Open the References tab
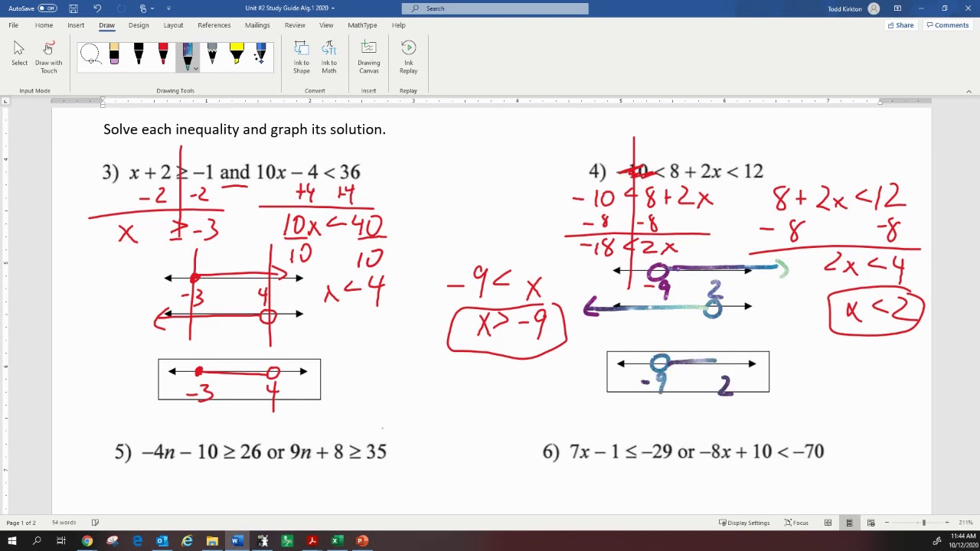The width and height of the screenshot is (980, 551). 214,25
